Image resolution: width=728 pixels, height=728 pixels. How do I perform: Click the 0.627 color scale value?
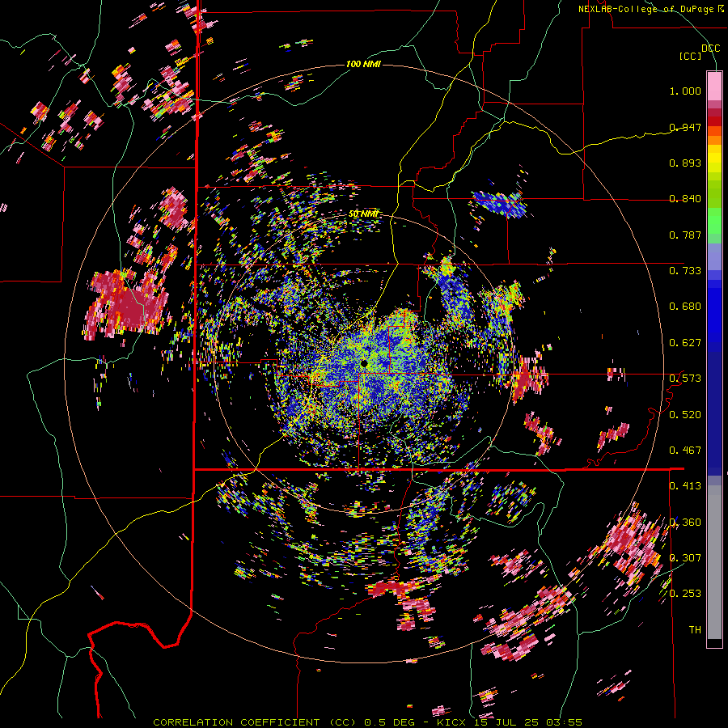pyautogui.click(x=685, y=343)
